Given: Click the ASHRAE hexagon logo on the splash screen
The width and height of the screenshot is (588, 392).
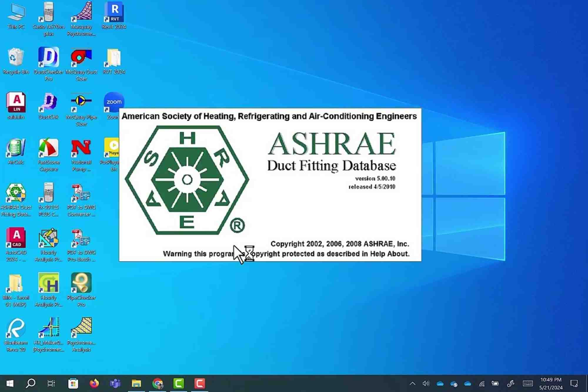Looking at the screenshot, I should (187, 180).
